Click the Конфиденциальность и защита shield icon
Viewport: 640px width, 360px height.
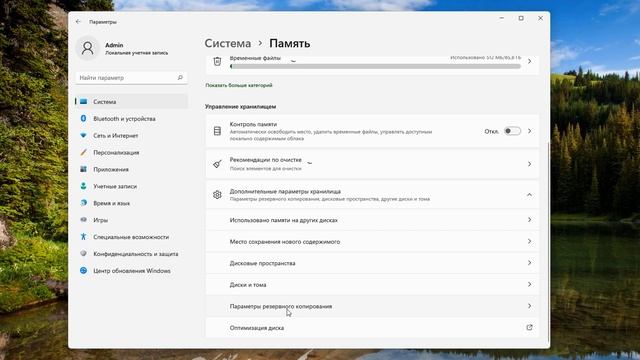[83, 253]
